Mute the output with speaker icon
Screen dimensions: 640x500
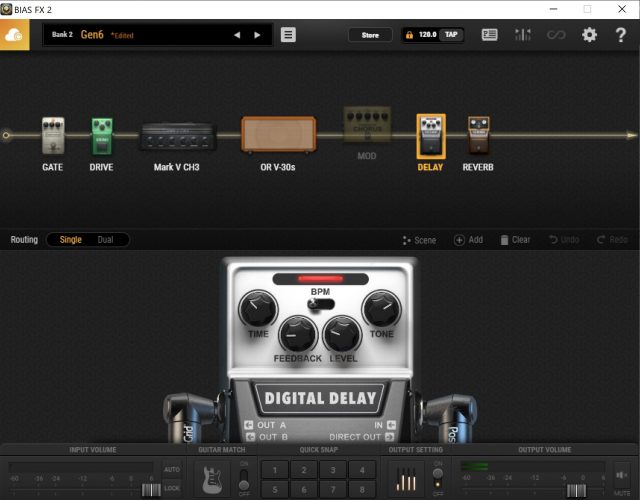(x=622, y=475)
